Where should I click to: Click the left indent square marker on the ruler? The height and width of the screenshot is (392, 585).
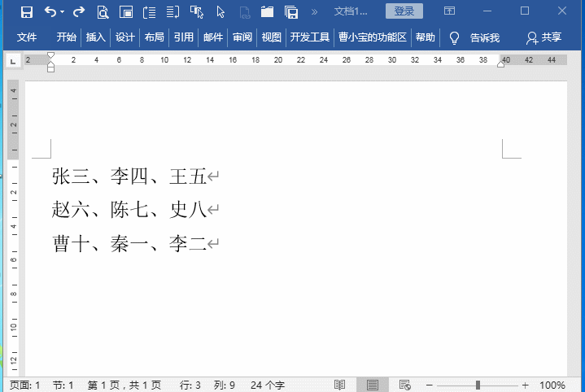(50, 69)
